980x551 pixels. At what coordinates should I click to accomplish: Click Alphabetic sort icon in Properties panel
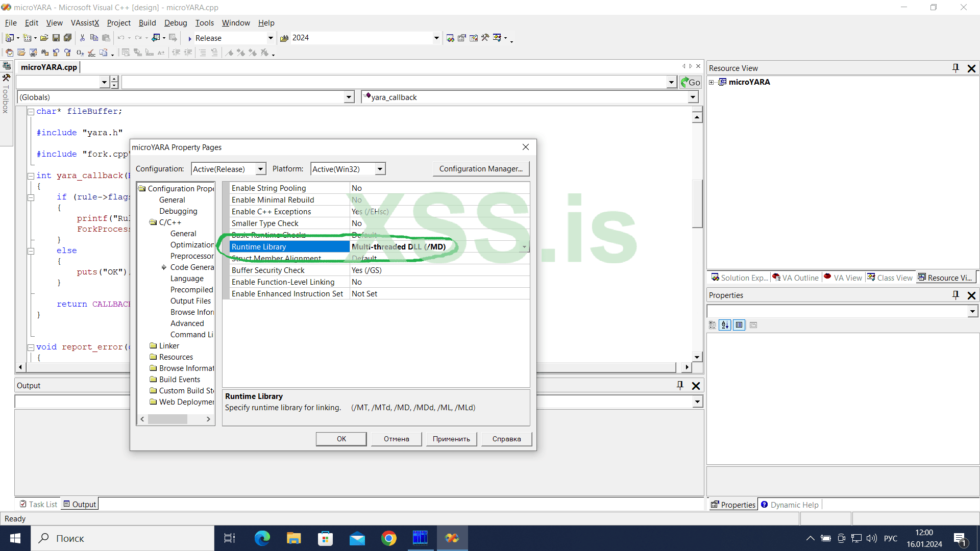pos(725,325)
